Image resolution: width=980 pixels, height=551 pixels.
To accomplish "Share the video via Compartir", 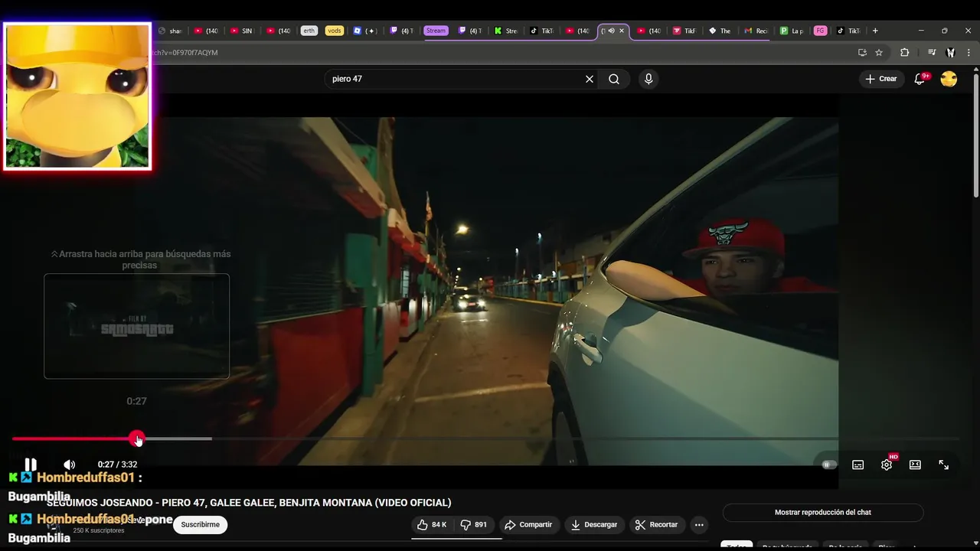I will [x=528, y=525].
